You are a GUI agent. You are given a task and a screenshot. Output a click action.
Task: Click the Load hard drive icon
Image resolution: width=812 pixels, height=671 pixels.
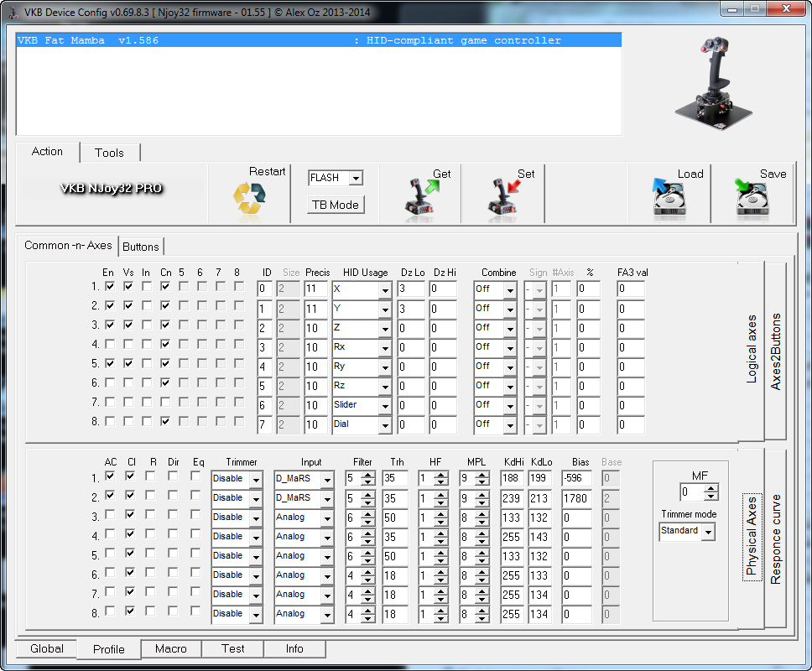(669, 197)
